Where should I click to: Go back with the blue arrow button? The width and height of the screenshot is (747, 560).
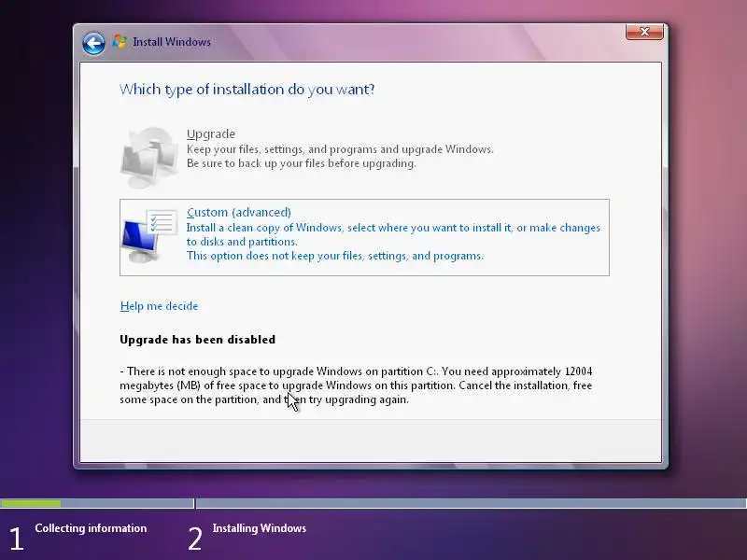pyautogui.click(x=93, y=44)
